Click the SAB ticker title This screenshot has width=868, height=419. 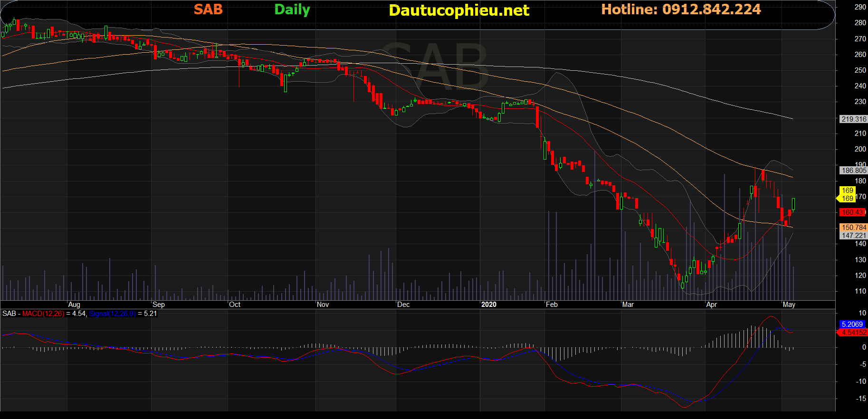coord(208,10)
